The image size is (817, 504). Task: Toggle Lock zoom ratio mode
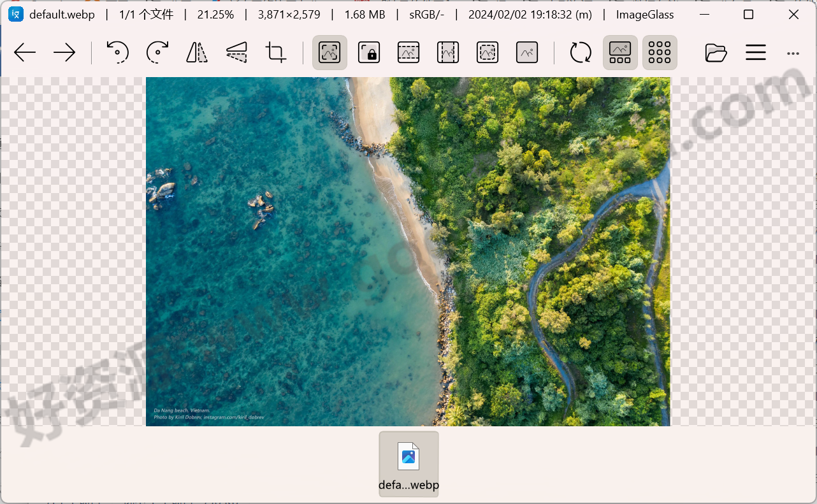coord(368,52)
